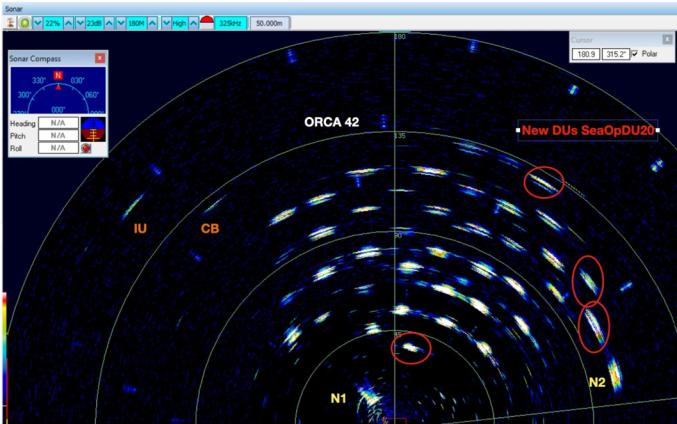The height and width of the screenshot is (424, 677).
Task: Raise the 23dB gain using its up arrow
Action: tap(110, 23)
